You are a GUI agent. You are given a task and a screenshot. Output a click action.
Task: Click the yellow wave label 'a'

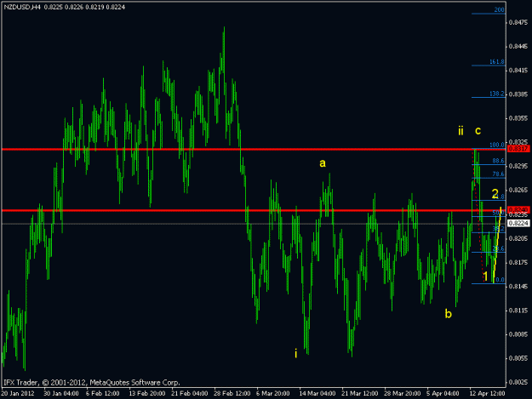click(x=323, y=163)
